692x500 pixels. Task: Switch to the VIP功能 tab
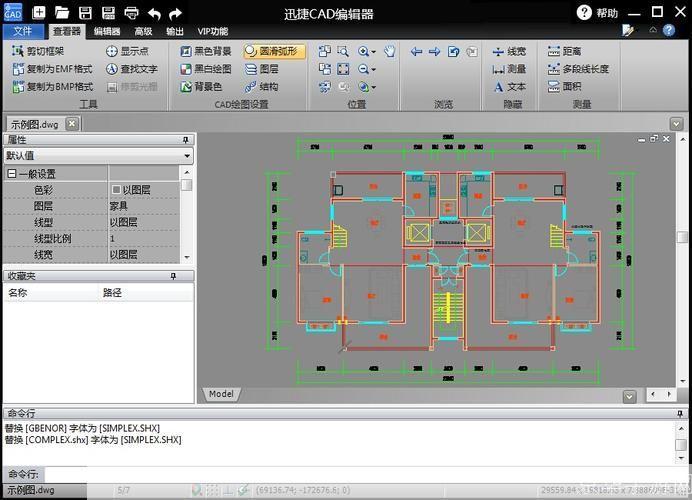(213, 31)
